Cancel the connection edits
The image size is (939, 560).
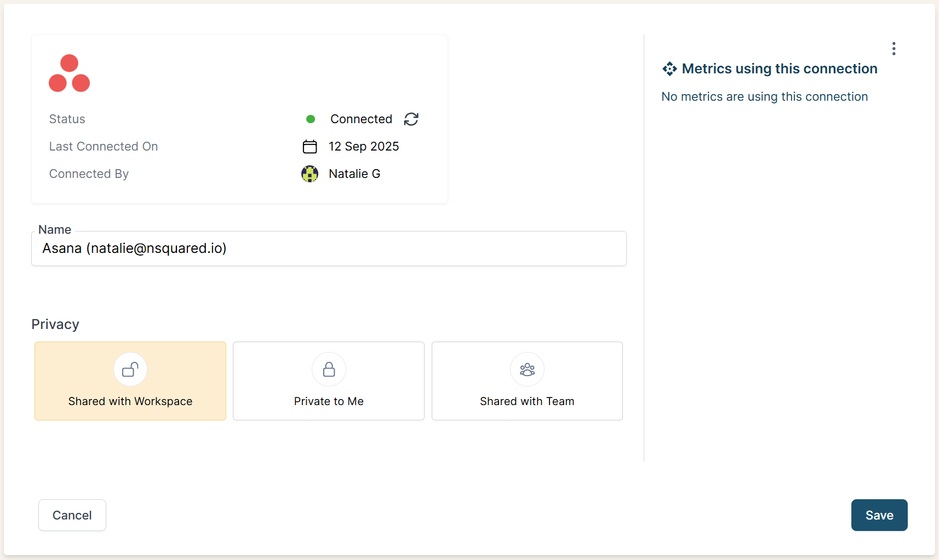click(72, 515)
